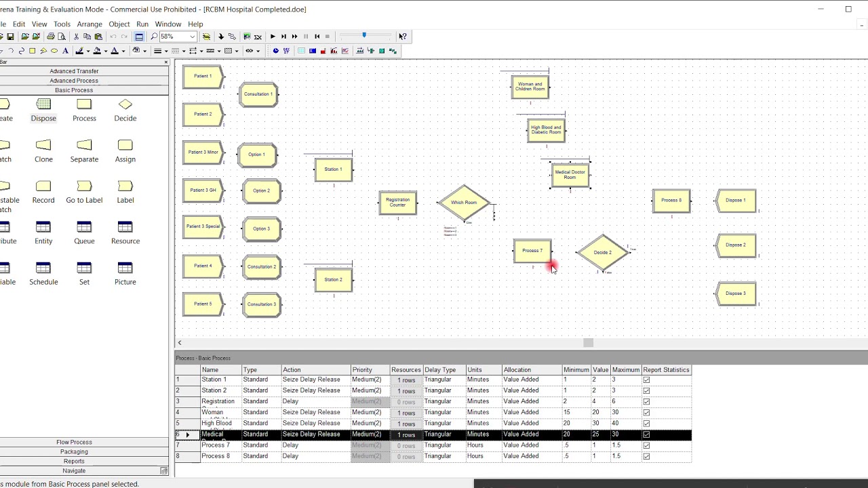Open the Run menu
This screenshot has width=868, height=488.
pyautogui.click(x=142, y=24)
